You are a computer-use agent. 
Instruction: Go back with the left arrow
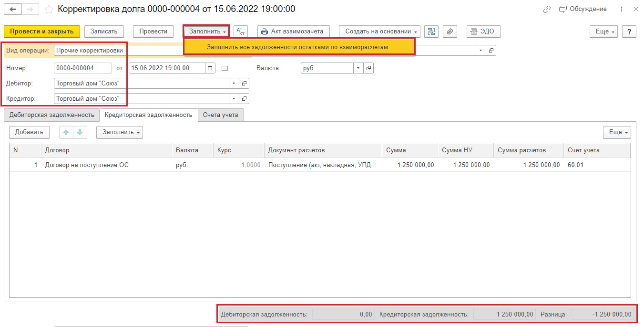[x=13, y=9]
